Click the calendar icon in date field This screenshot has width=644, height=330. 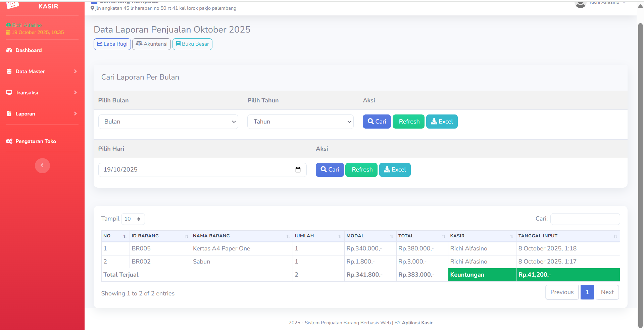coord(298,170)
